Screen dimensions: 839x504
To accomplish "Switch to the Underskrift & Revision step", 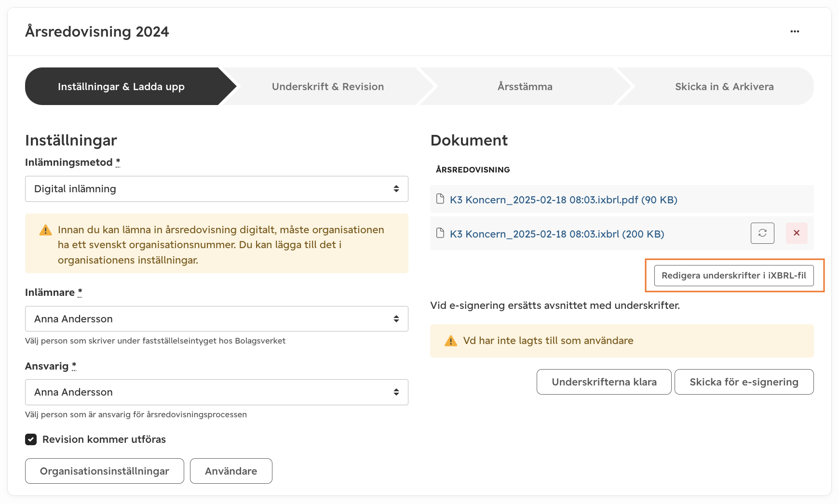I will (x=328, y=87).
